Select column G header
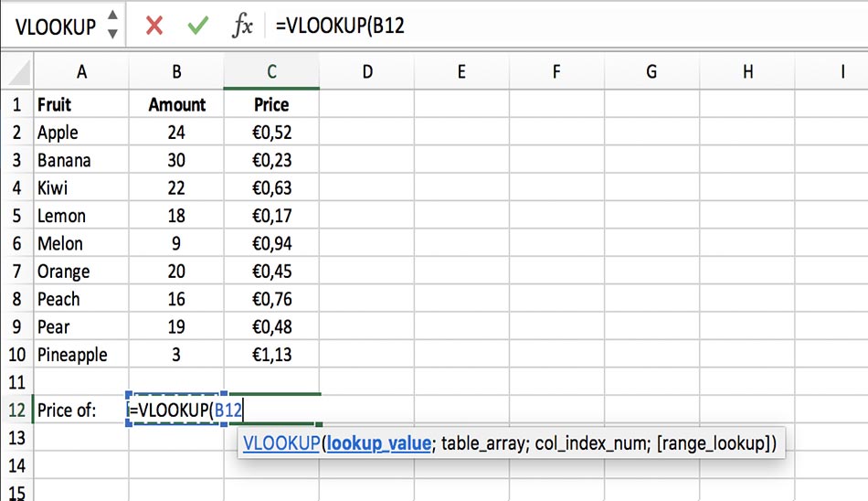Viewport: 868px width, 501px height. pos(652,71)
